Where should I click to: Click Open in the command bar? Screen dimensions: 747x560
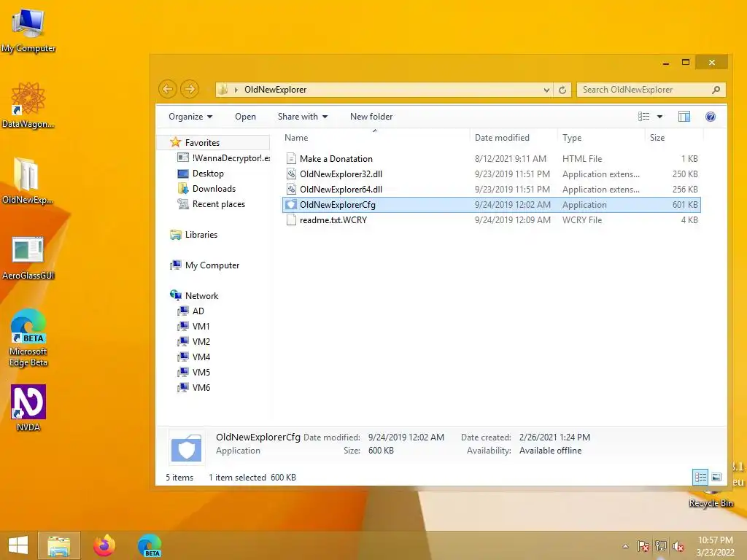tap(245, 117)
